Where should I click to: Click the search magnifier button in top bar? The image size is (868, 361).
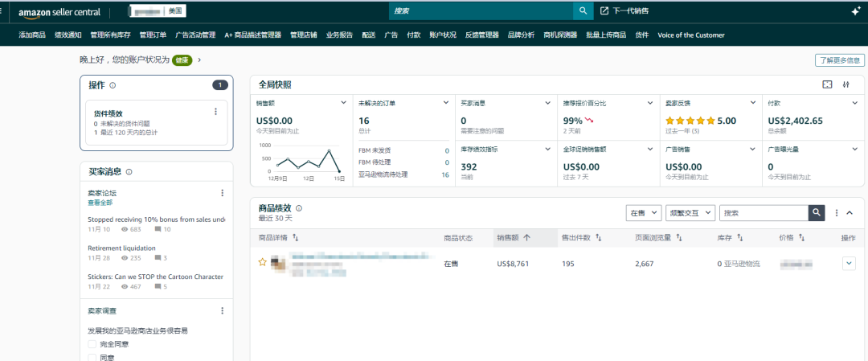pyautogui.click(x=583, y=10)
